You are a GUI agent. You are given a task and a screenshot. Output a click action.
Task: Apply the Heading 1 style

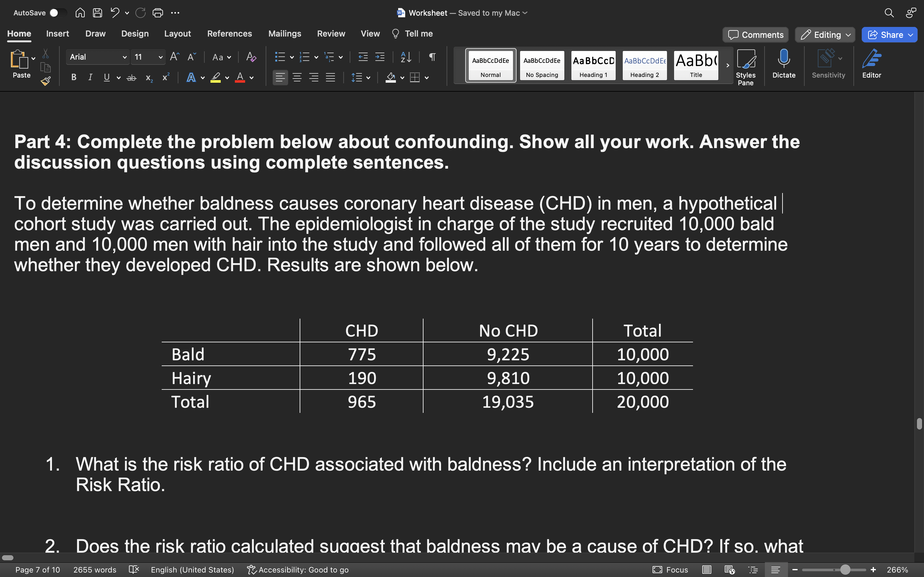(x=593, y=65)
